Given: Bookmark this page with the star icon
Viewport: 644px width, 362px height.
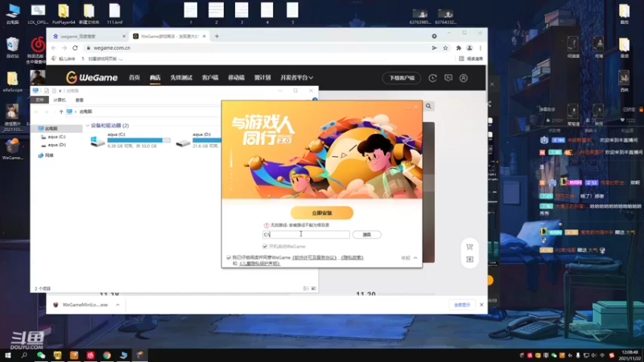Looking at the screenshot, I should [445, 48].
